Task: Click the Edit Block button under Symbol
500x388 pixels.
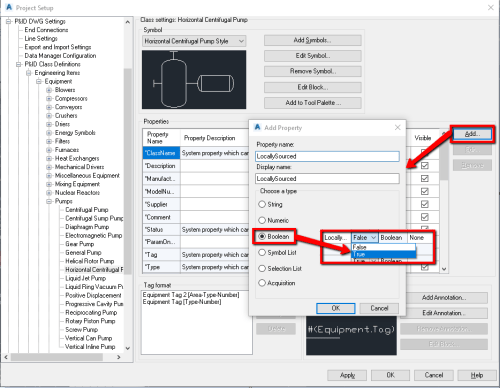Action: point(313,87)
